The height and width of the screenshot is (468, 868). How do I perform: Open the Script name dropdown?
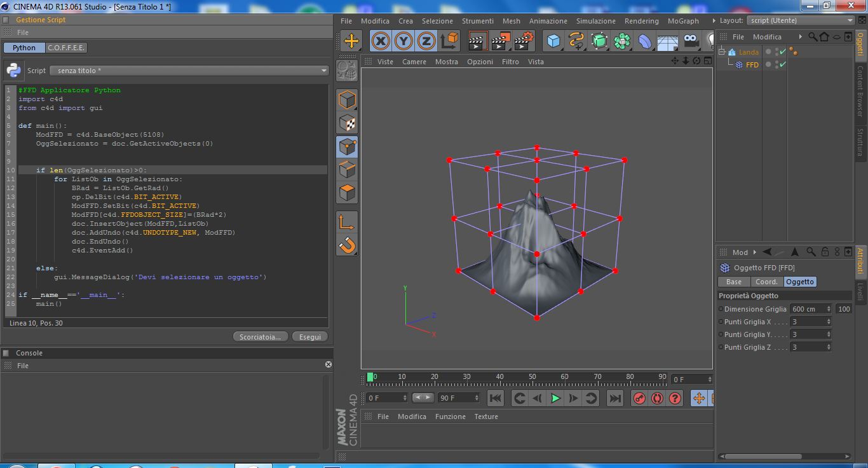click(189, 71)
